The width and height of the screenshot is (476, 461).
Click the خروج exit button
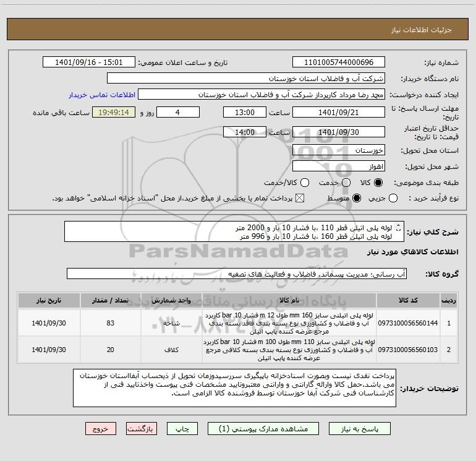click(x=101, y=428)
